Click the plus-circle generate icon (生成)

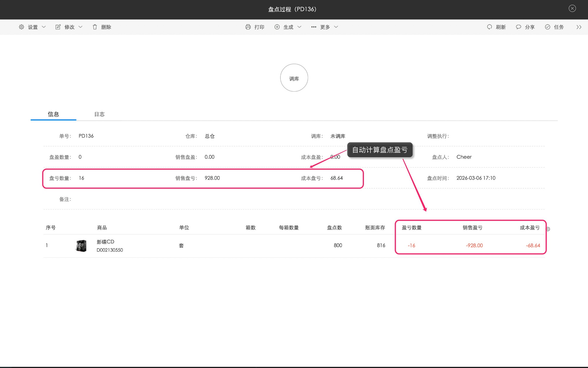click(277, 27)
